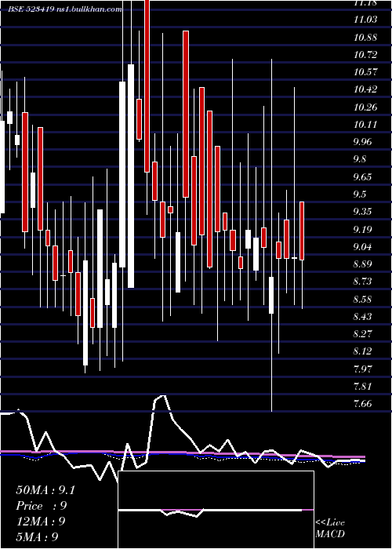Click the 7.81 price axis label

(364, 386)
